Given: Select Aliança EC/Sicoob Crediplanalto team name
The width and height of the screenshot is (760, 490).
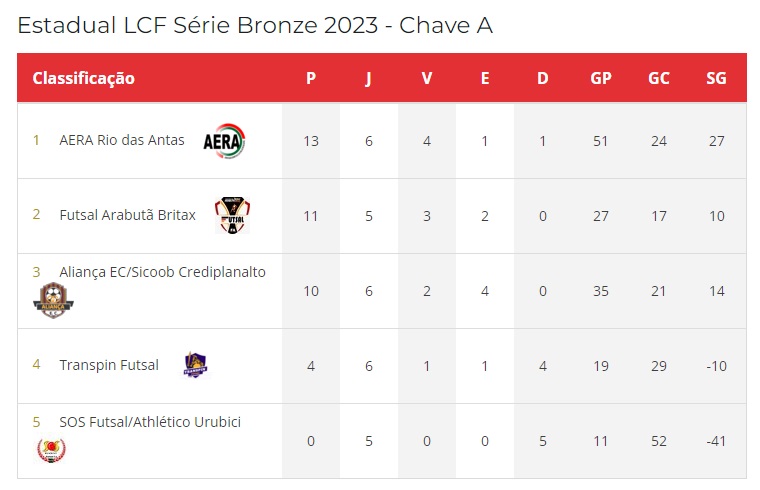Looking at the screenshot, I should tap(162, 272).
